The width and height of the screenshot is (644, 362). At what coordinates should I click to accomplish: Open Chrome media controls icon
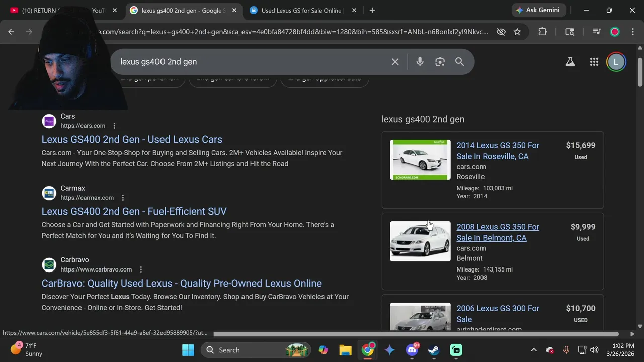596,32
